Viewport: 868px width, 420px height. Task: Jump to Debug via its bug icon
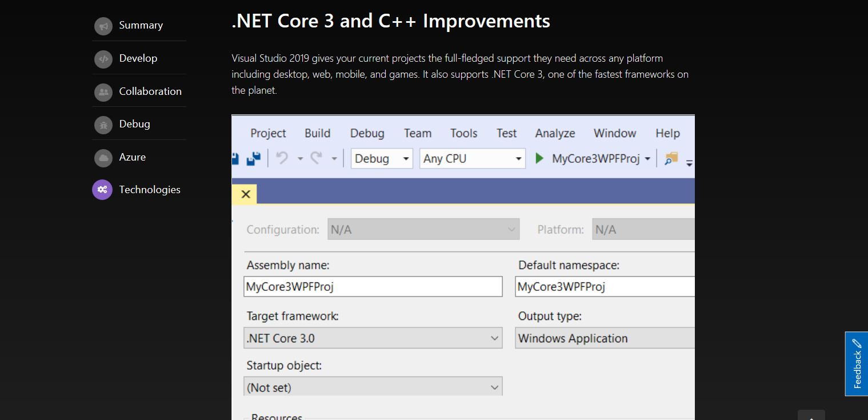click(103, 124)
